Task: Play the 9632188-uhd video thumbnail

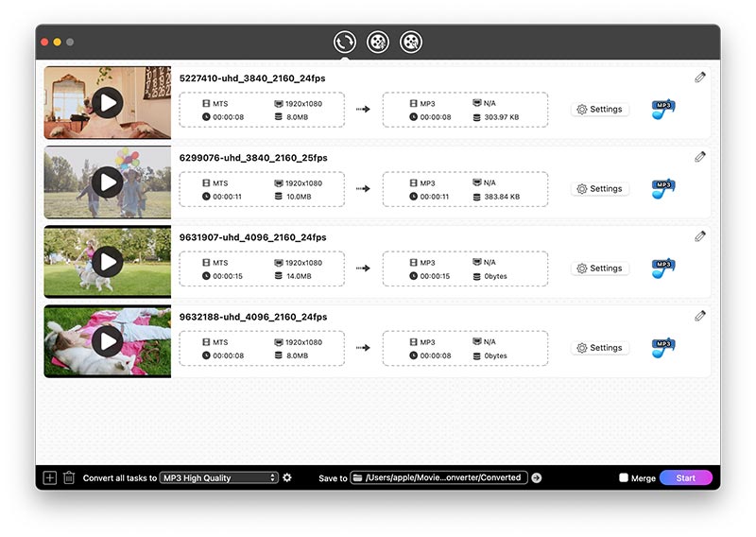Action: click(x=108, y=341)
